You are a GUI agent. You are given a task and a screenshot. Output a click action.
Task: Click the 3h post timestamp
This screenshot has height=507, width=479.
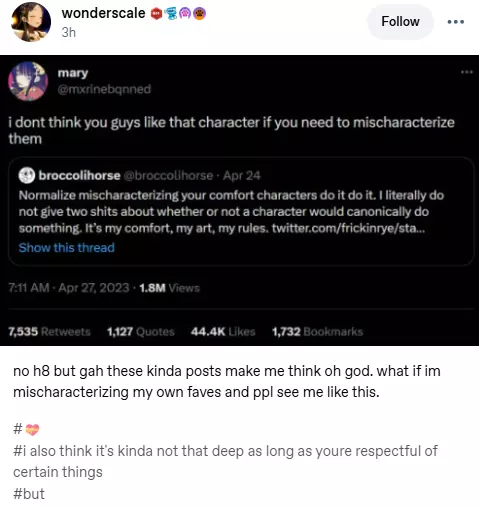click(69, 33)
